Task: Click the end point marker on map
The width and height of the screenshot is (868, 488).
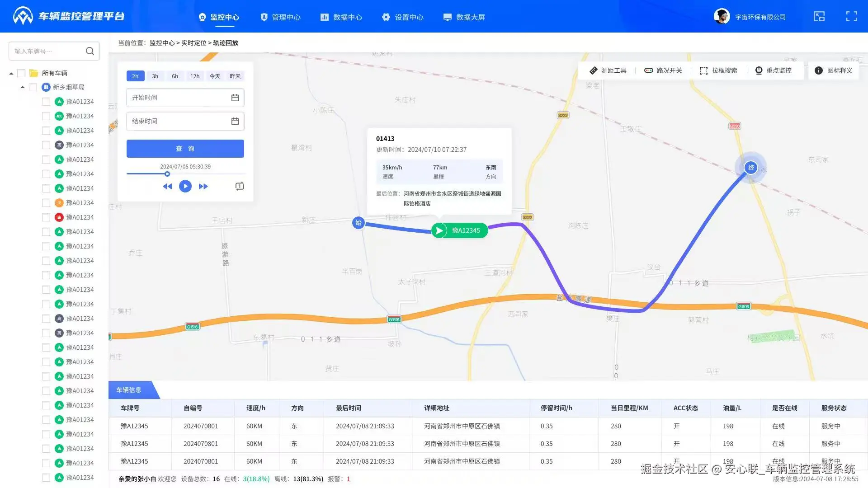Action: pyautogui.click(x=751, y=168)
